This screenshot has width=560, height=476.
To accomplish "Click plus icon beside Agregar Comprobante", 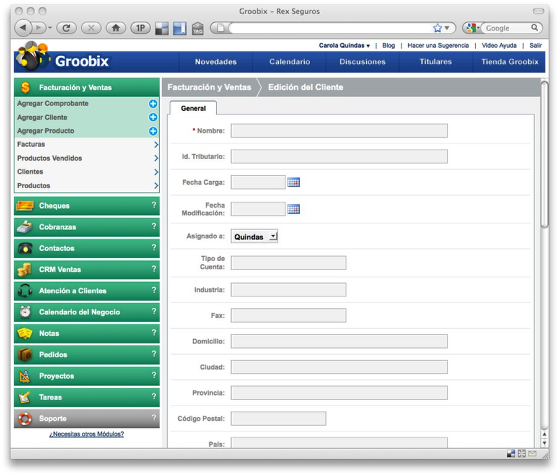I will coord(153,104).
